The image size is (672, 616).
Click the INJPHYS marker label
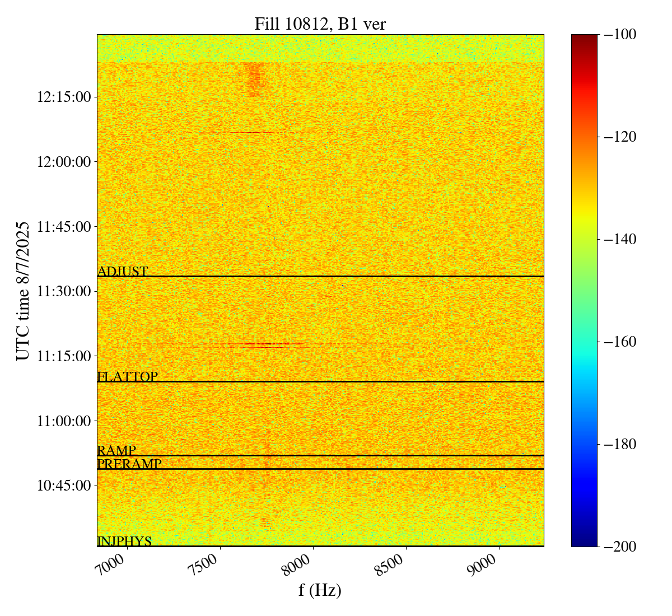point(124,542)
